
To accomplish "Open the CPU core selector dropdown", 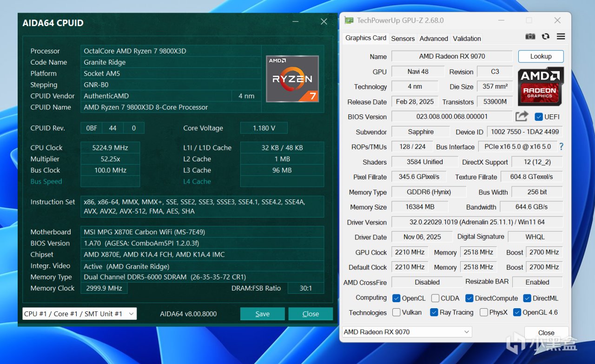I will (x=79, y=314).
